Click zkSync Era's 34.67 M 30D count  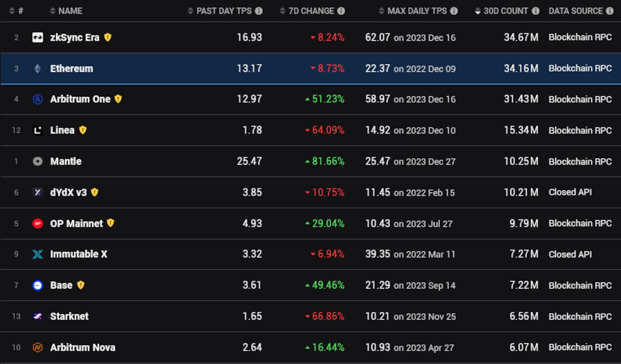point(521,38)
